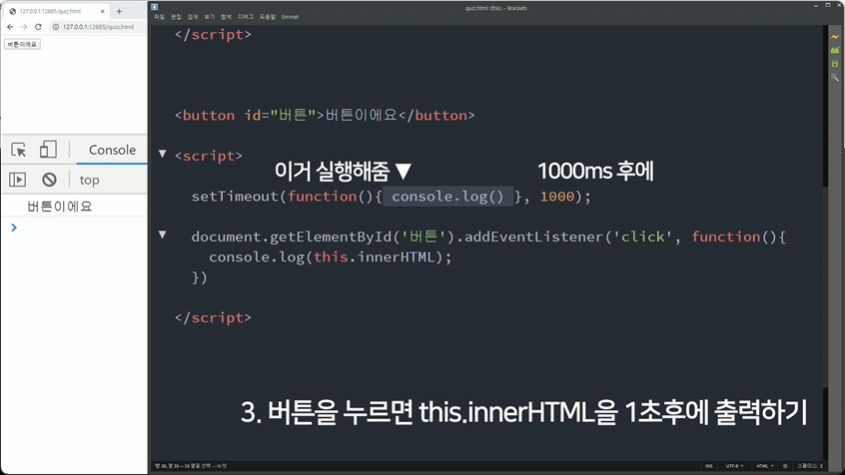Close the quiz.html browser tab
The image size is (845, 475).
click(102, 11)
